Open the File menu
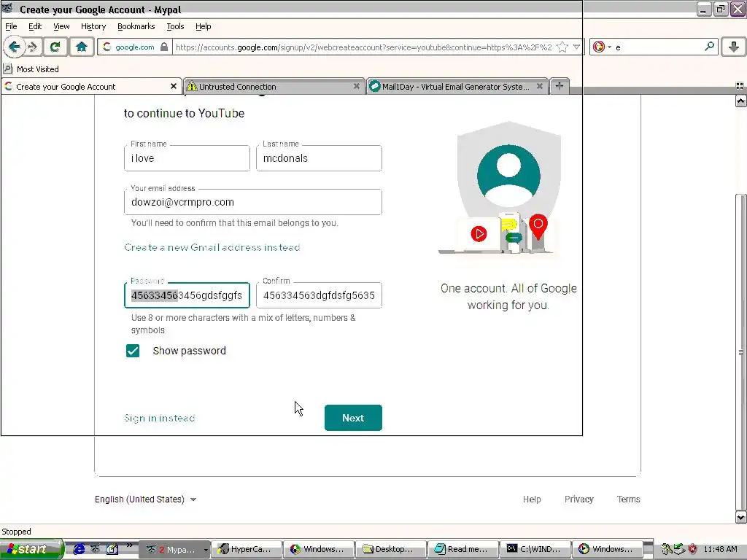 tap(11, 26)
